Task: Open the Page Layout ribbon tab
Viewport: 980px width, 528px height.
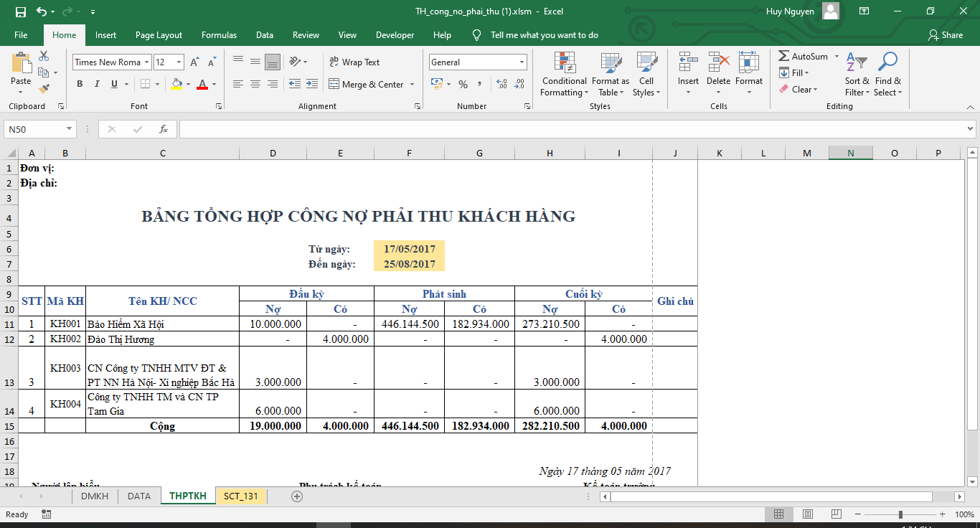Action: pyautogui.click(x=159, y=35)
